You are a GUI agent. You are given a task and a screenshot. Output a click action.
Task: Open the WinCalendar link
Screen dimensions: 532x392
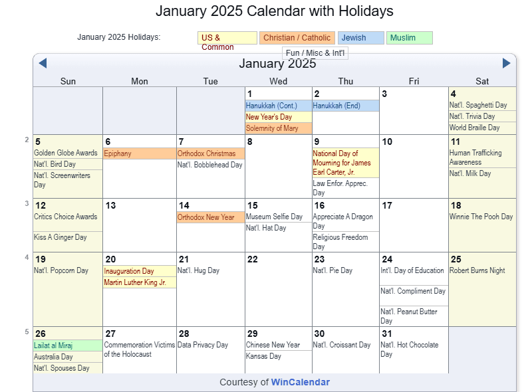coord(300,382)
